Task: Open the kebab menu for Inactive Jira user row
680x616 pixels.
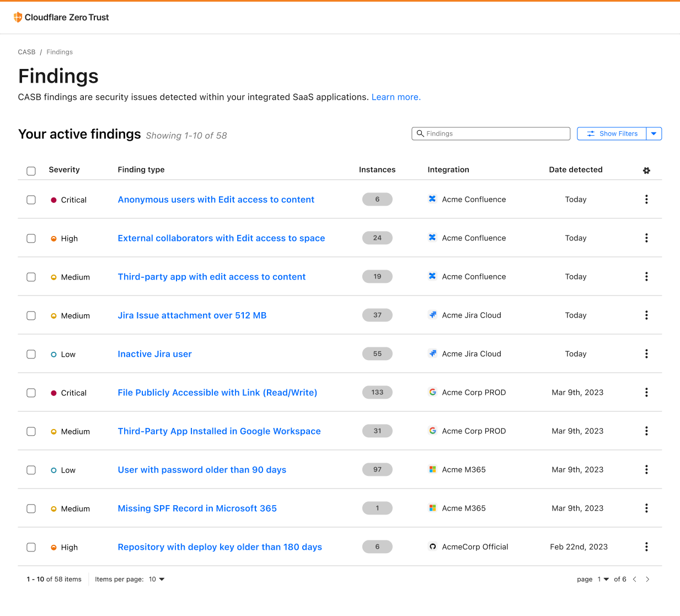Action: [x=646, y=353]
